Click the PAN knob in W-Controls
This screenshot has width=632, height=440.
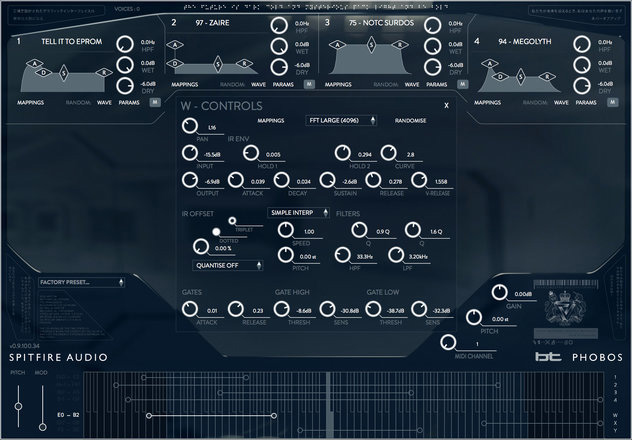189,126
